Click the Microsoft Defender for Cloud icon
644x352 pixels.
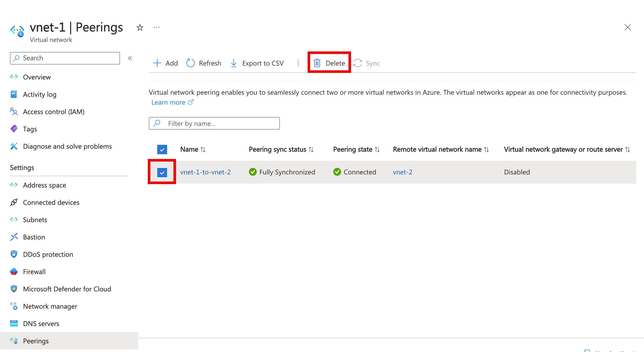(13, 288)
